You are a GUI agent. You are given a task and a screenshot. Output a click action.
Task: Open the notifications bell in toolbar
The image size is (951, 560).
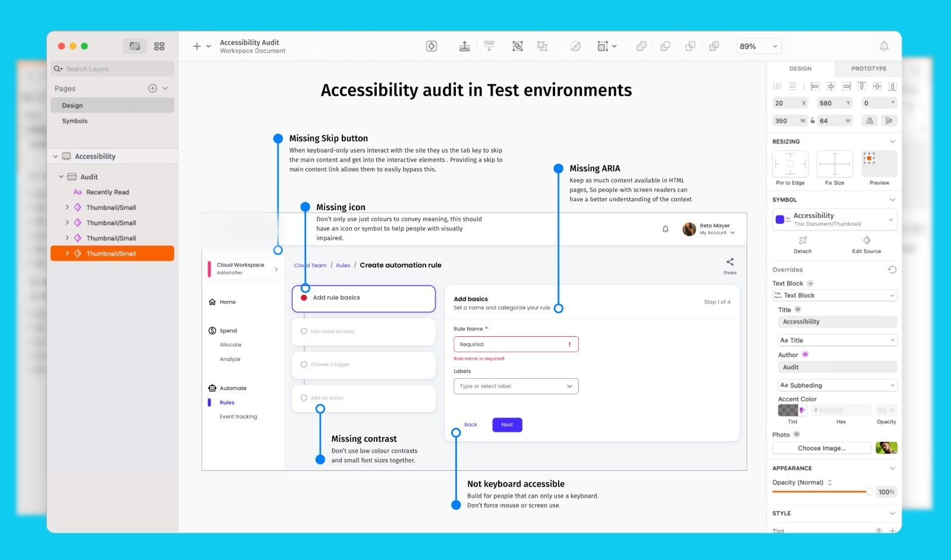[884, 46]
